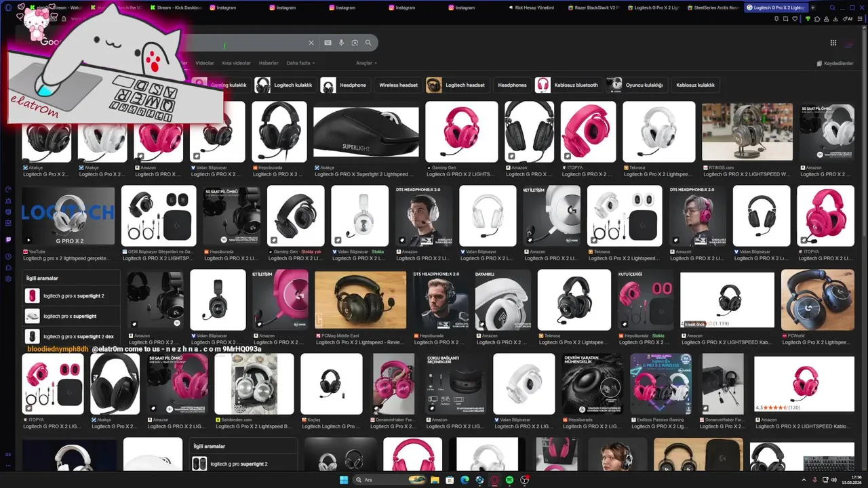Screen dimensions: 868x488
Task: Open the black Superlight mouse image result
Action: click(x=366, y=131)
